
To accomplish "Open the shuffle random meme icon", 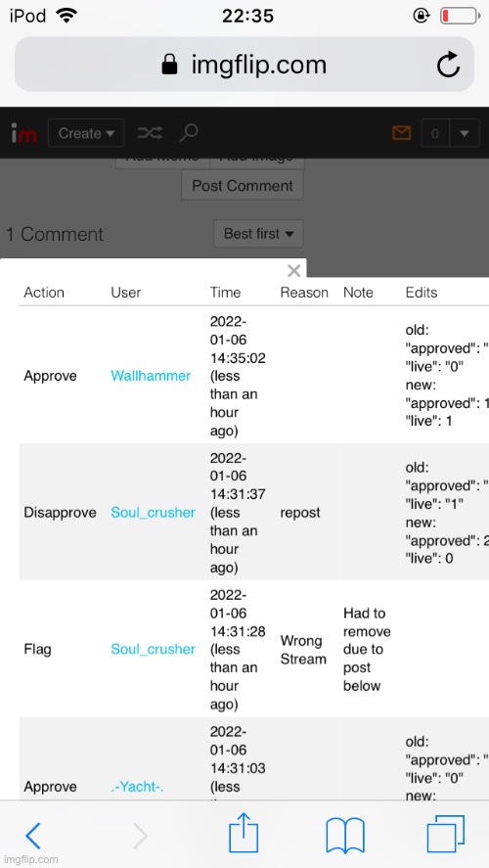I will coord(150,133).
